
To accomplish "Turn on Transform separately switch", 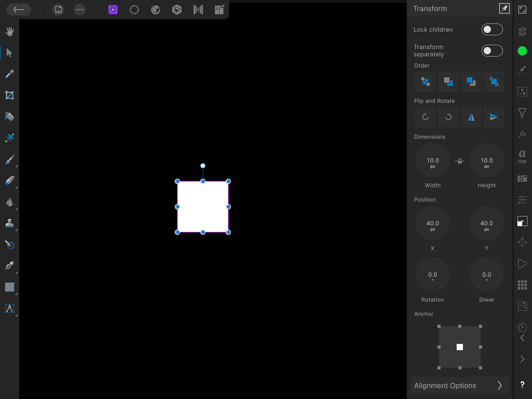I will (x=492, y=51).
